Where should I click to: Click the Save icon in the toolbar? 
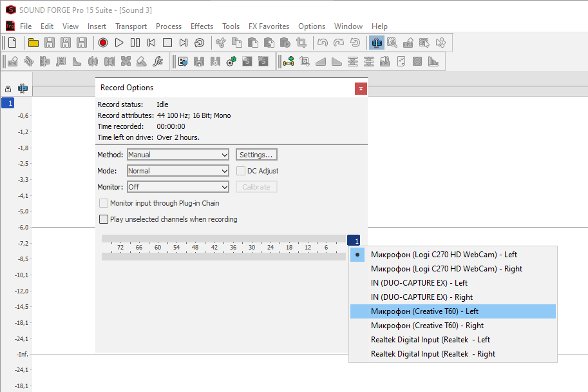pyautogui.click(x=50, y=43)
